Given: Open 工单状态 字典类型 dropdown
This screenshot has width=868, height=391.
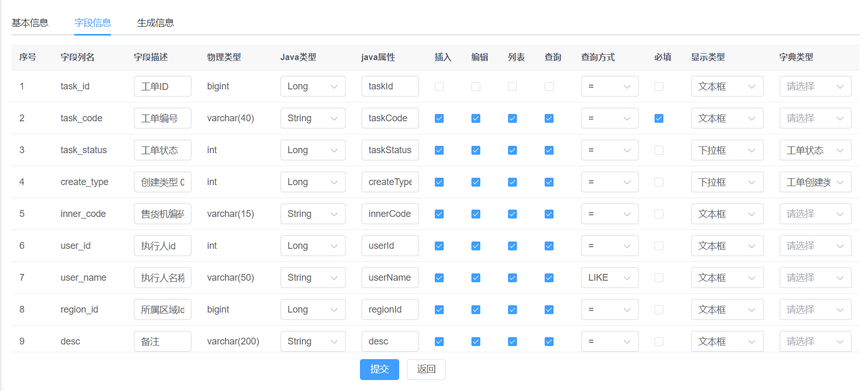Looking at the screenshot, I should (815, 151).
